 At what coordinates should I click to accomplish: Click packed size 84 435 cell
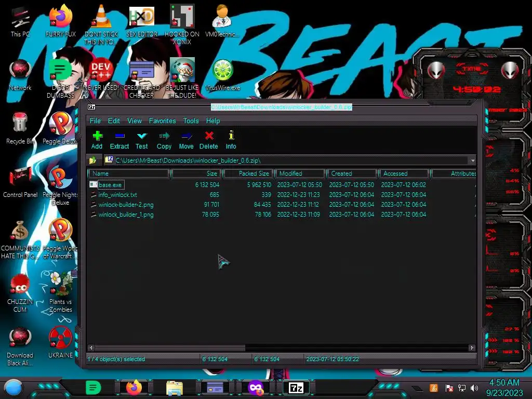(262, 205)
